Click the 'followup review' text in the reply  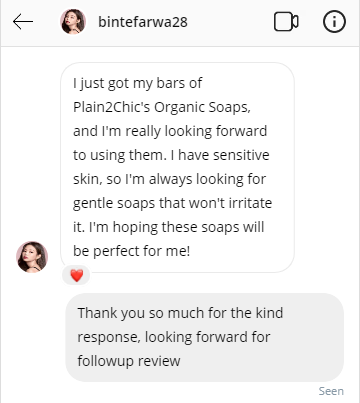129,361
